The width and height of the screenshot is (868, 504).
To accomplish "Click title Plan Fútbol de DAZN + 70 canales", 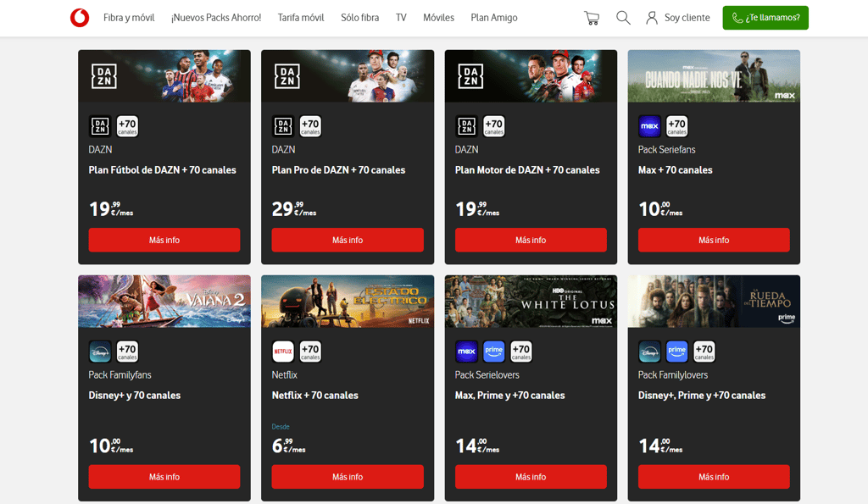I will pyautogui.click(x=162, y=170).
